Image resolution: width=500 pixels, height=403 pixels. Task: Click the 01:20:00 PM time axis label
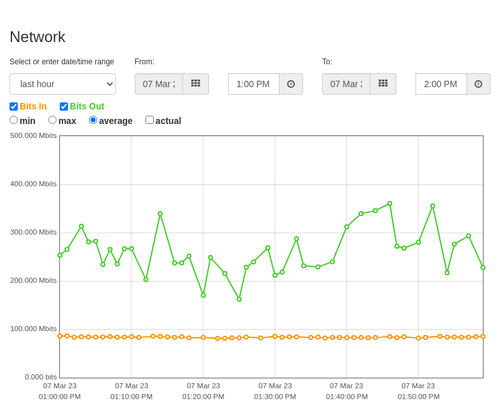[x=203, y=397]
